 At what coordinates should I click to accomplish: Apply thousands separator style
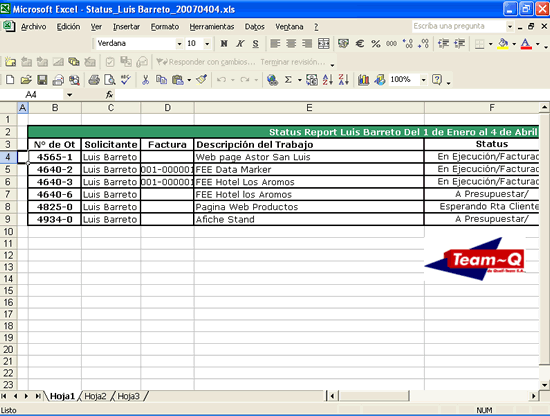tap(391, 43)
